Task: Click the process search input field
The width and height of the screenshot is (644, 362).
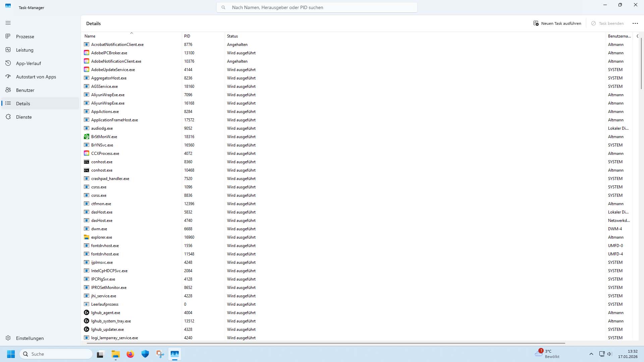Action: 317,7
